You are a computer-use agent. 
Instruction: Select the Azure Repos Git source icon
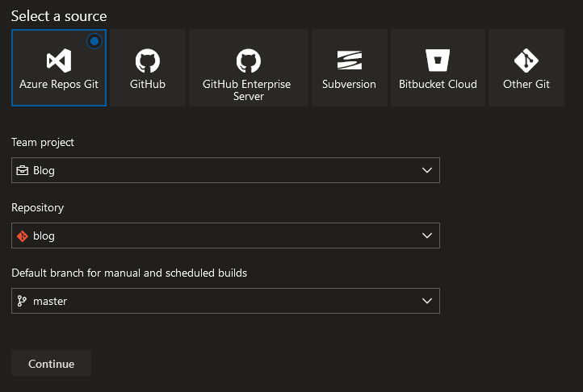59,60
